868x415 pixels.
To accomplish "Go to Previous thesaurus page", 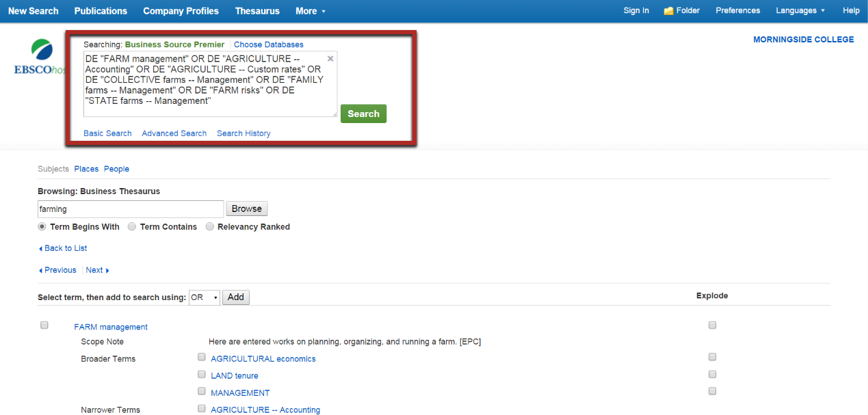I will coord(57,270).
